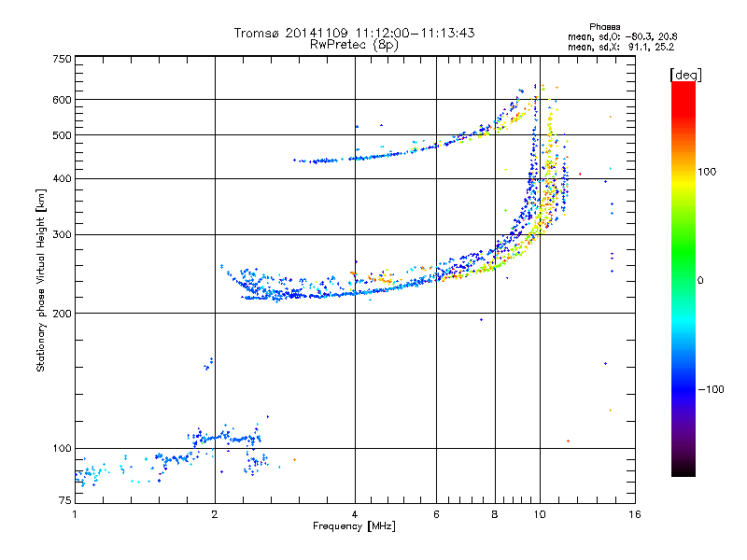Click x-axis tick label '2'

[215, 514]
